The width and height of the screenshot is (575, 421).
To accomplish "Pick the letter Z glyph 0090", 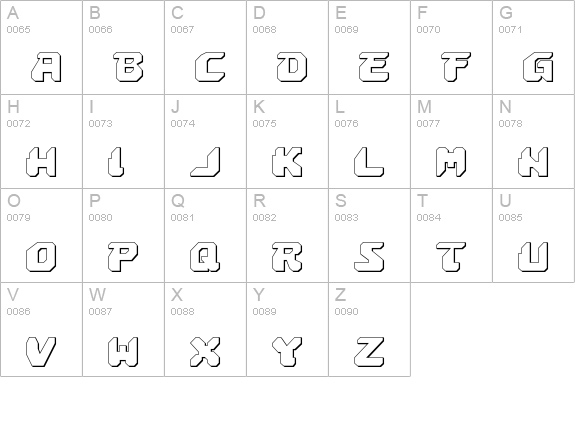I will click(x=369, y=352).
